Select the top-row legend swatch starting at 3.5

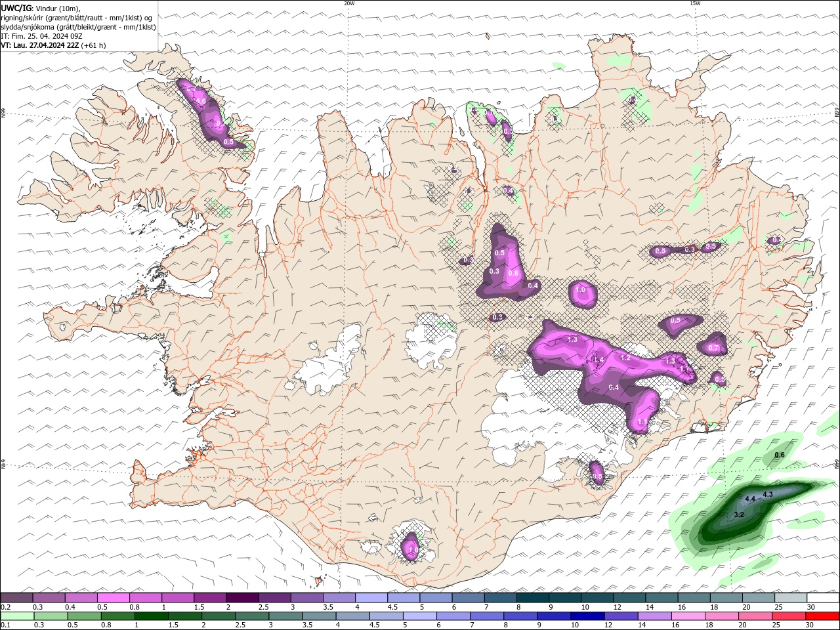point(339,598)
